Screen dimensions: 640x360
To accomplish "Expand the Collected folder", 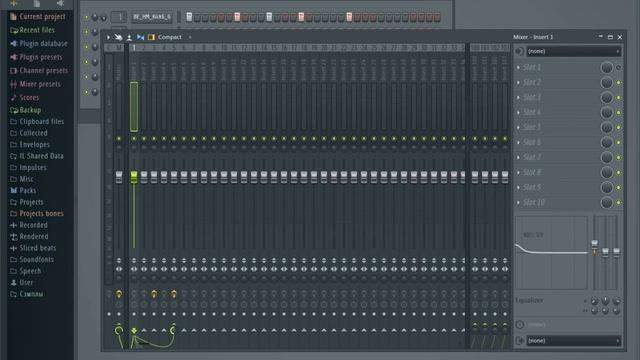I will tap(29, 133).
